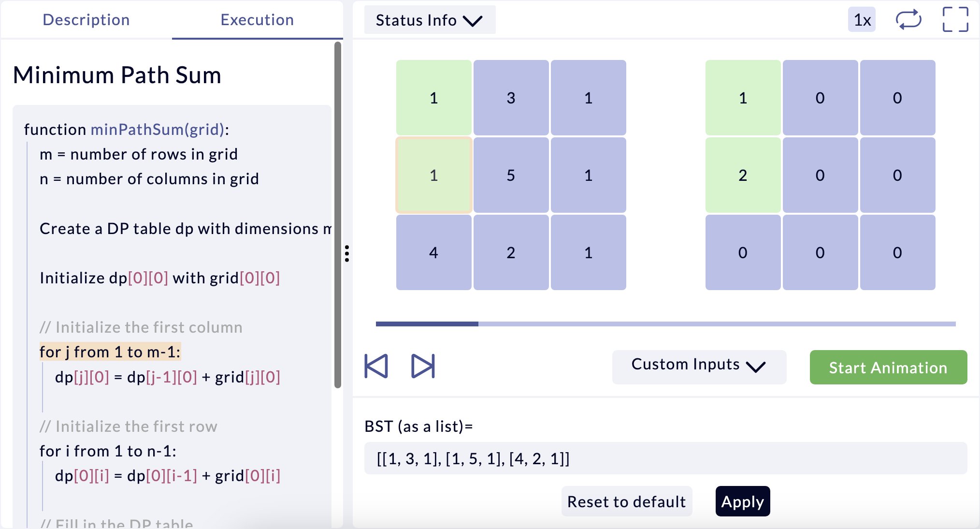Click Reset to default

click(x=626, y=501)
